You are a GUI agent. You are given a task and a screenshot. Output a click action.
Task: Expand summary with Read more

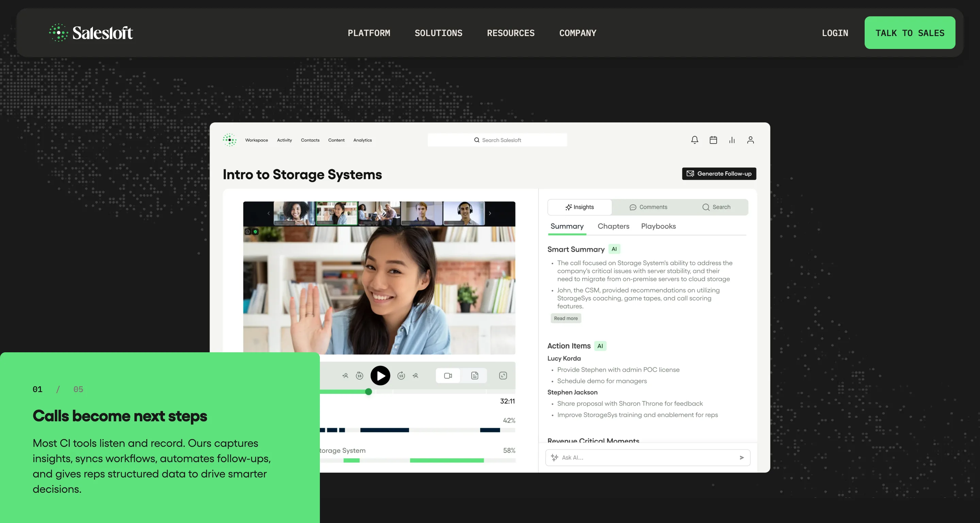tap(566, 319)
